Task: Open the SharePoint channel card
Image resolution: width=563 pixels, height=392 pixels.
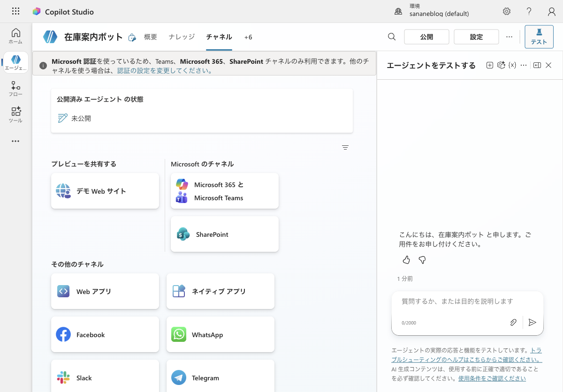Action: pos(225,234)
